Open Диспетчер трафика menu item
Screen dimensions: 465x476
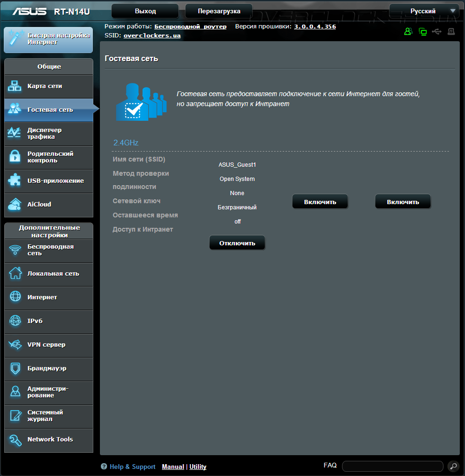(49, 134)
